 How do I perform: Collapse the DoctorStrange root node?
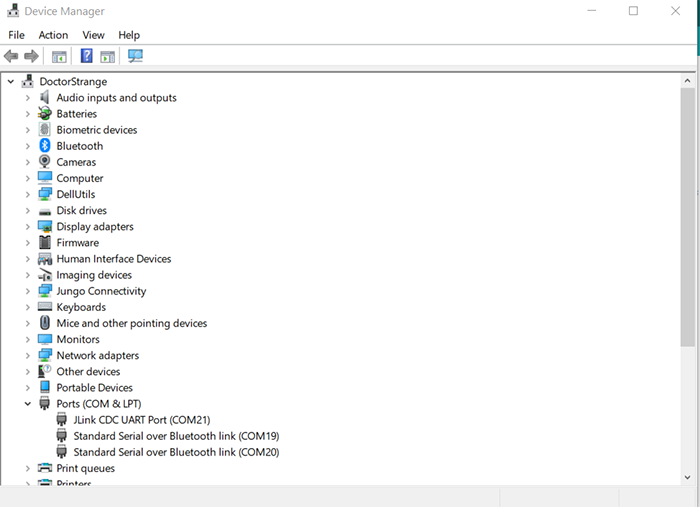(x=11, y=82)
